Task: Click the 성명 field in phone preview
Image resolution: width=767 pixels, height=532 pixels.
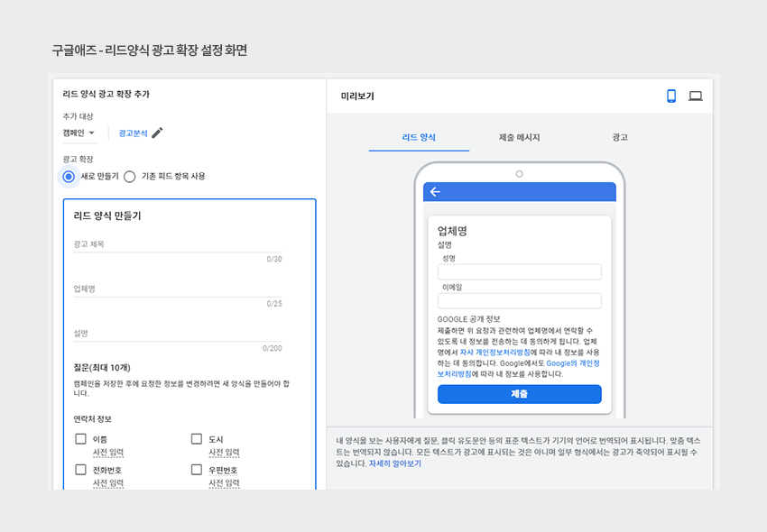Action: tap(519, 272)
